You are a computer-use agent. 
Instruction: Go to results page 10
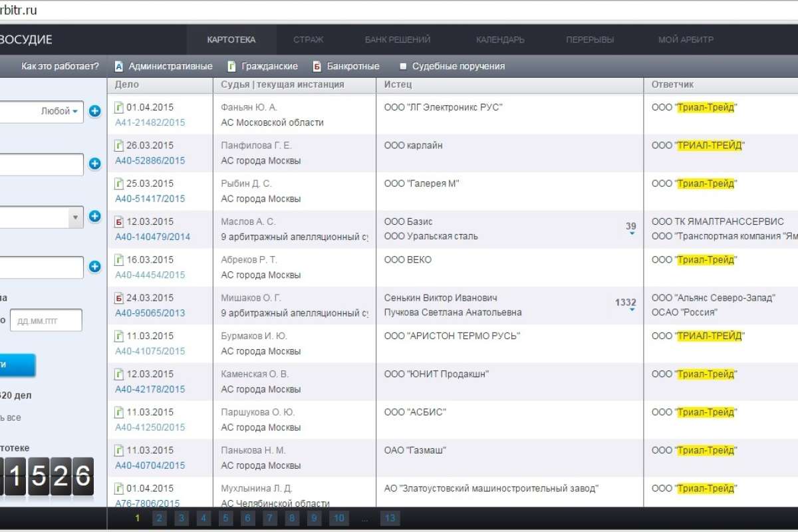[x=338, y=519]
